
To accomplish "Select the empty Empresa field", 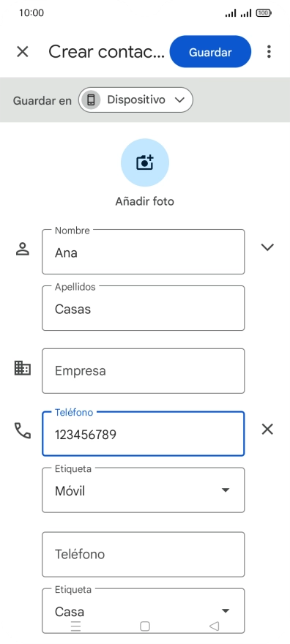I will click(144, 371).
